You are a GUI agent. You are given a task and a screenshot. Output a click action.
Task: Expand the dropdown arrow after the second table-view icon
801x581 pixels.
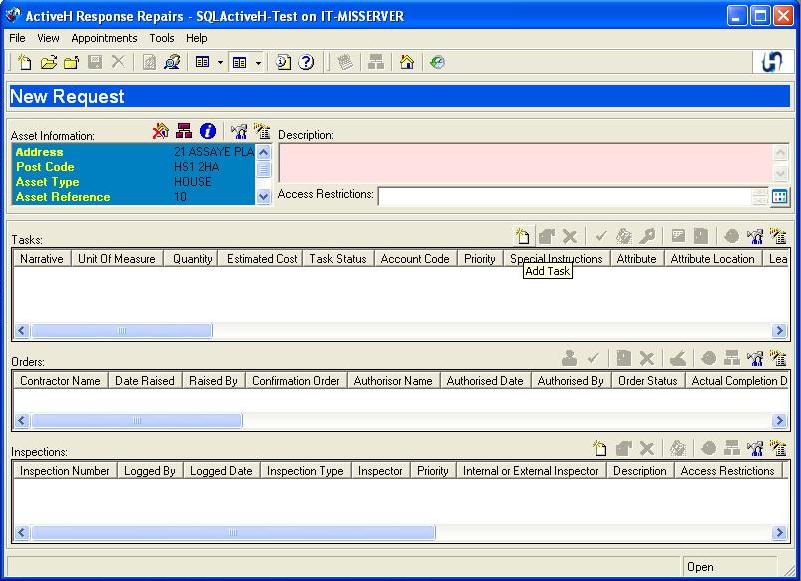(x=258, y=62)
